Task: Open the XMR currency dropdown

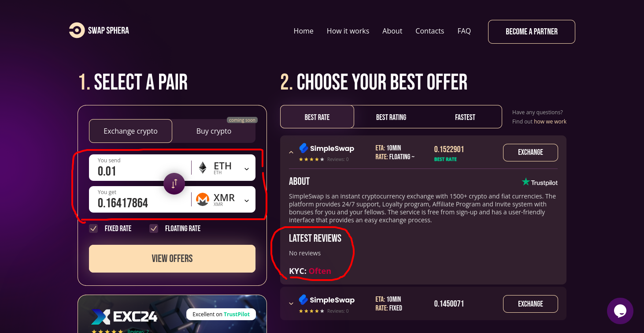Action: click(x=247, y=201)
